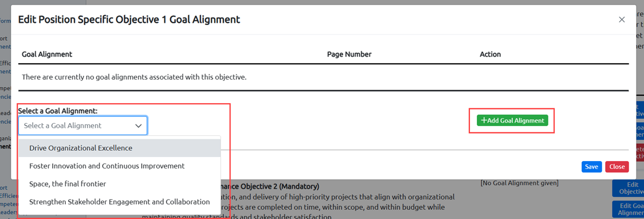Click the No Goal Alignment given text
Image resolution: width=644 pixels, height=219 pixels.
pyautogui.click(x=519, y=183)
